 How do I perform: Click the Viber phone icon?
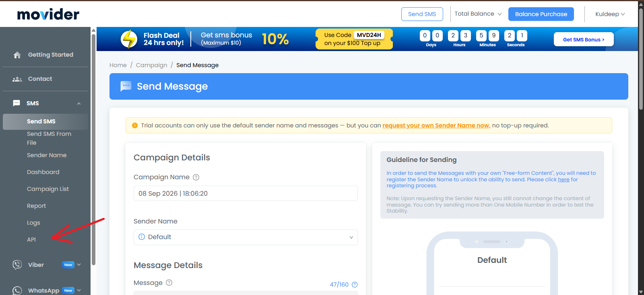click(17, 264)
